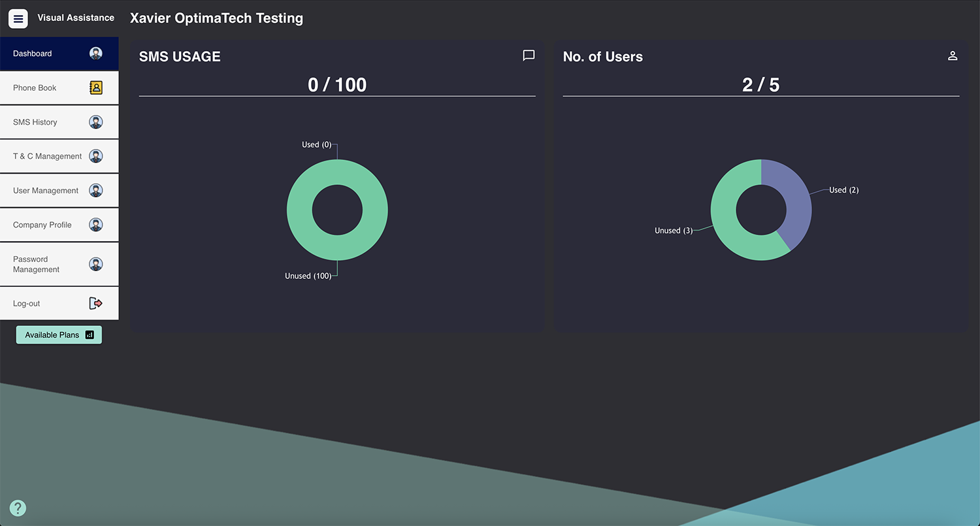Open Password Management
This screenshot has width=980, height=526.
(59, 264)
